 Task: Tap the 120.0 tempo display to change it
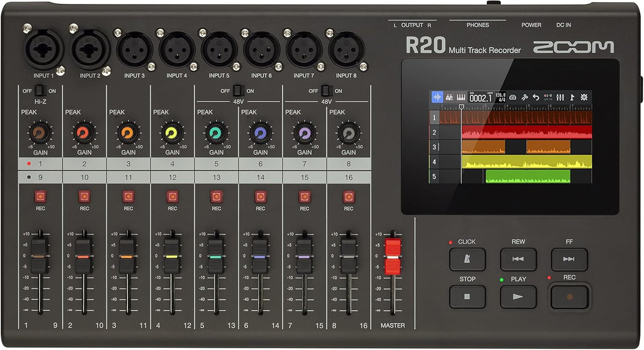click(x=500, y=94)
